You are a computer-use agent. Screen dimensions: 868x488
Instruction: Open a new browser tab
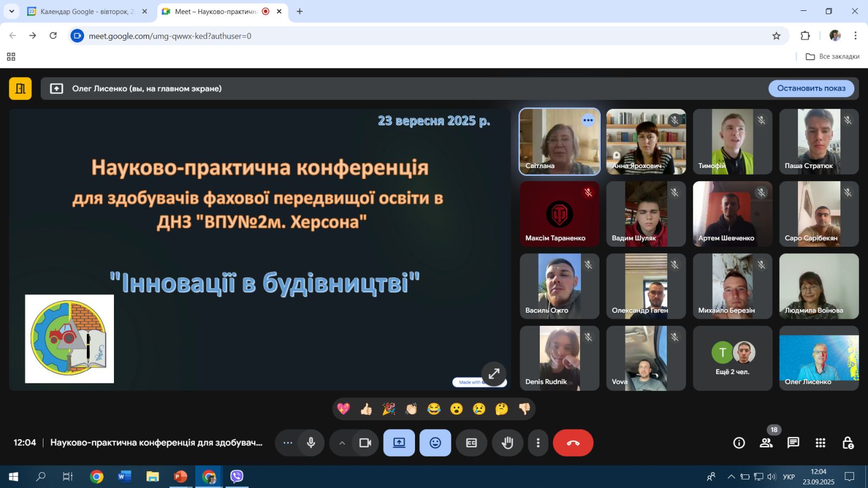(x=299, y=11)
